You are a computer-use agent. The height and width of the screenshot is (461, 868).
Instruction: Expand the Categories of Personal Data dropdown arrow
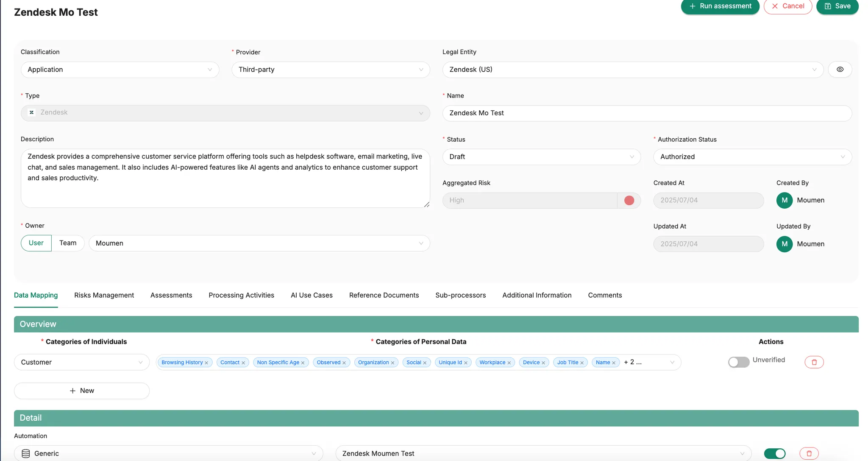coord(672,362)
